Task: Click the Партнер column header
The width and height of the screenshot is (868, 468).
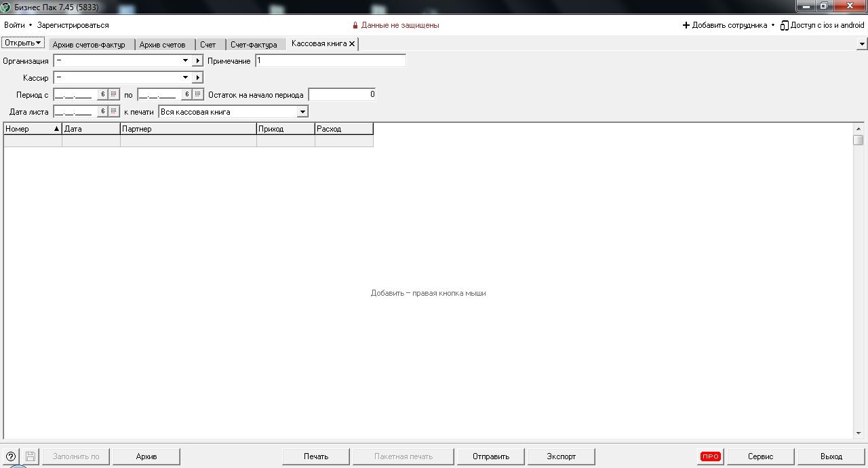Action: coord(189,129)
